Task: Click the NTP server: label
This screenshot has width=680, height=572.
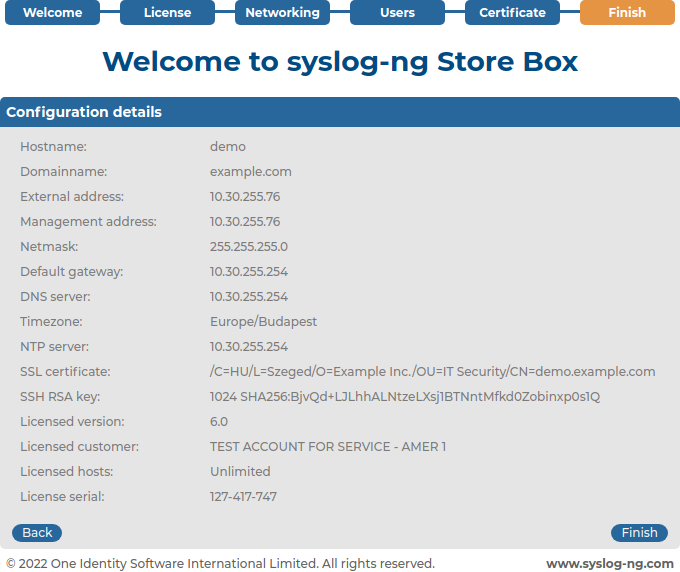Action: click(54, 347)
